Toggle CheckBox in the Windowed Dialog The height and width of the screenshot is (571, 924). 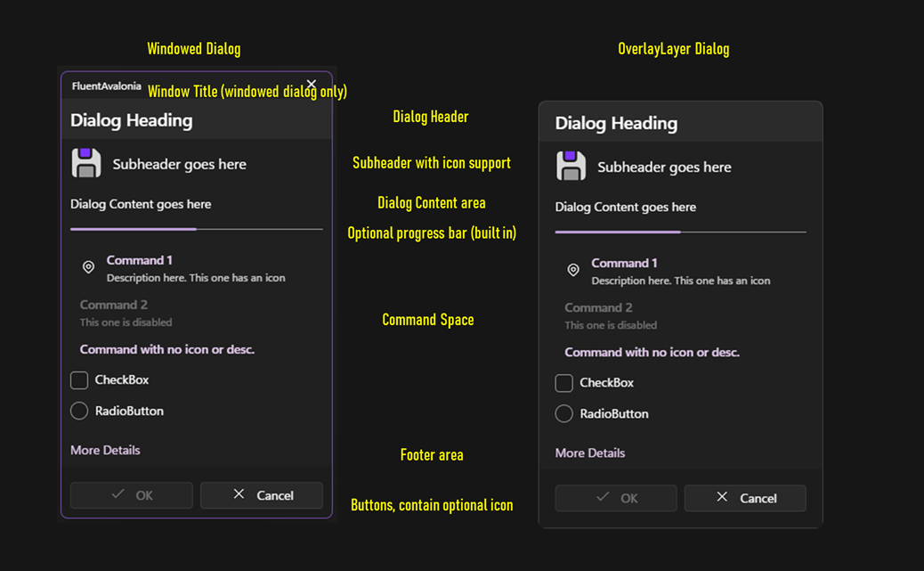point(79,379)
